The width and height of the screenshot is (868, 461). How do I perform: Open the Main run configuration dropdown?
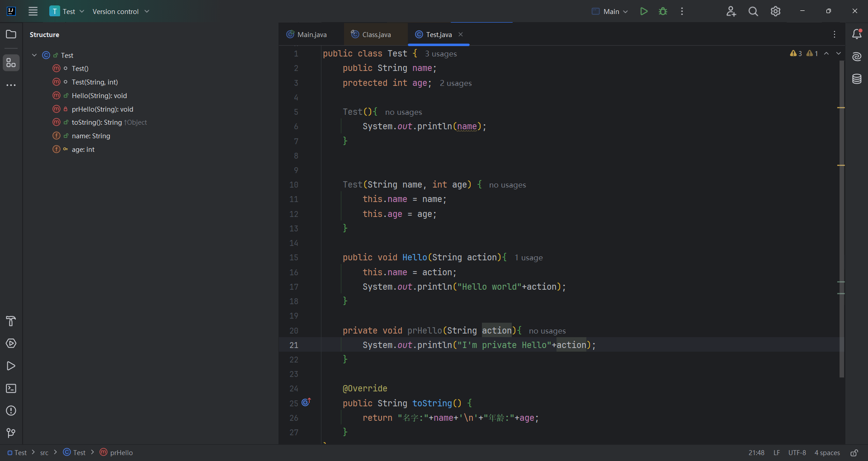pos(610,11)
